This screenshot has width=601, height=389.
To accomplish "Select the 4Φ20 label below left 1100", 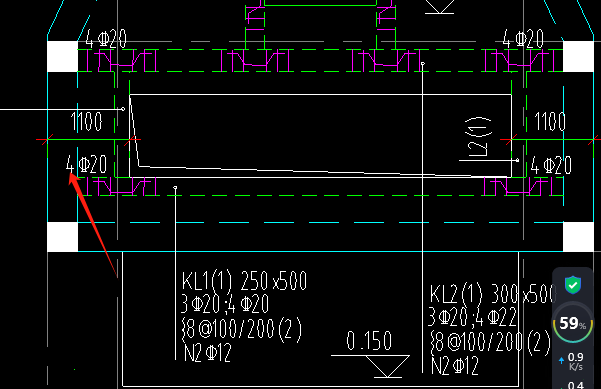I will 86,164.
